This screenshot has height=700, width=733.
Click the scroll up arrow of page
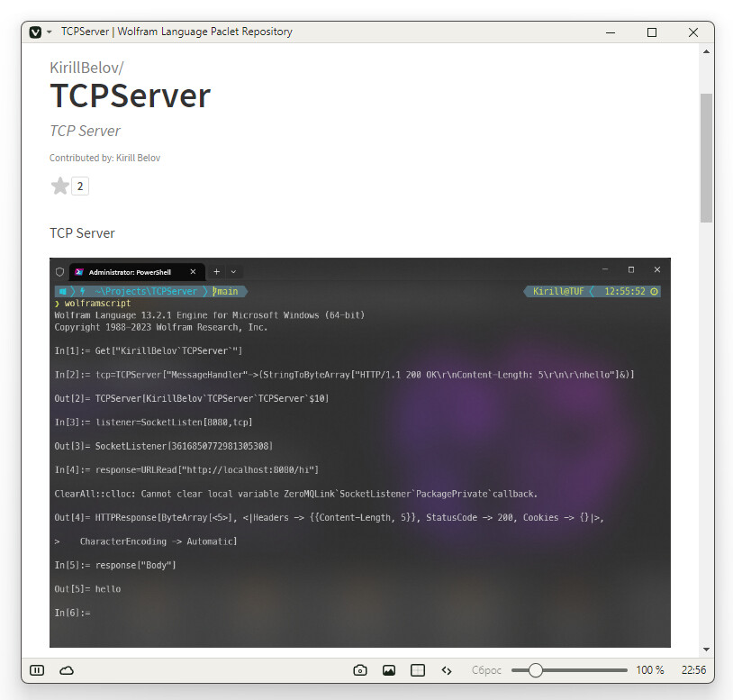pyautogui.click(x=706, y=51)
